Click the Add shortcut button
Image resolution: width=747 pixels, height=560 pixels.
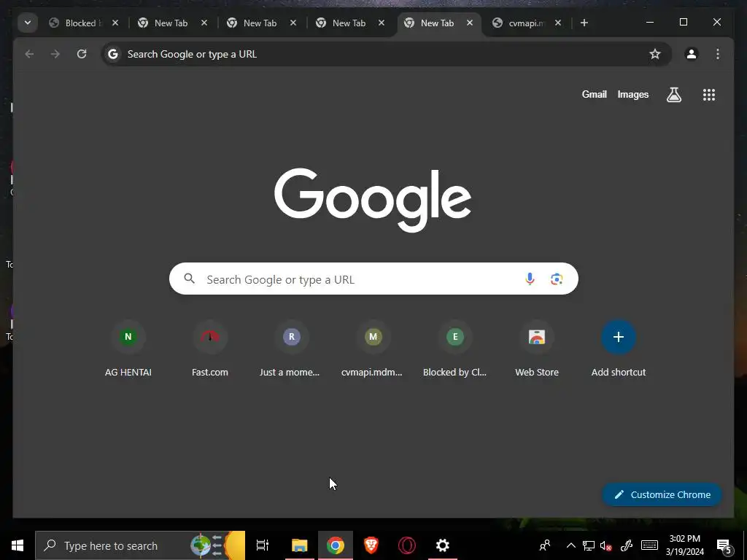click(619, 349)
